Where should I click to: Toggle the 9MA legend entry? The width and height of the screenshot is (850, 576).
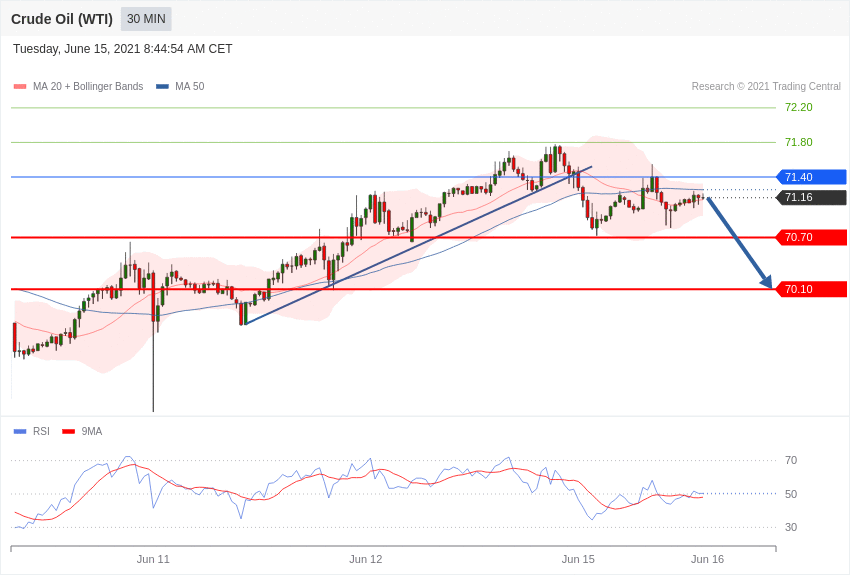pyautogui.click(x=82, y=431)
